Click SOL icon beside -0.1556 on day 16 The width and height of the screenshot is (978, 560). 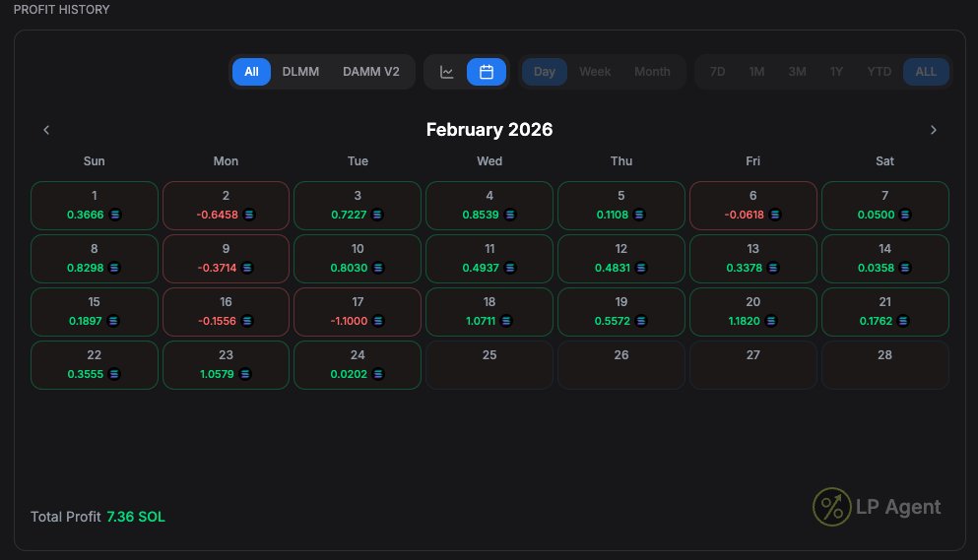pyautogui.click(x=247, y=321)
